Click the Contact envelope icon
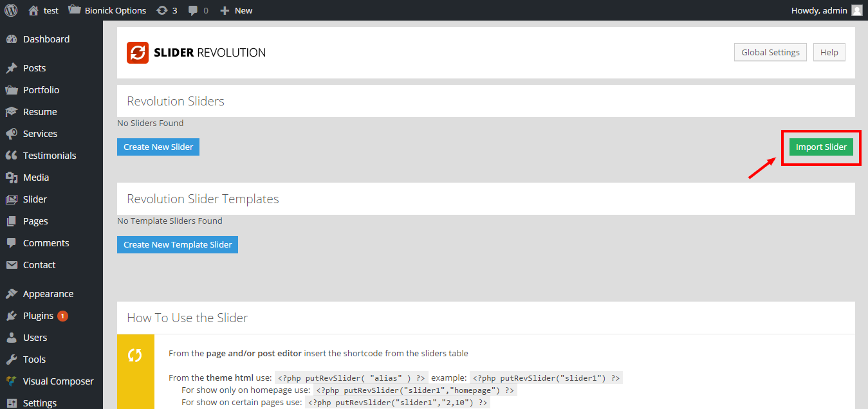This screenshot has width=868, height=409. click(x=12, y=265)
